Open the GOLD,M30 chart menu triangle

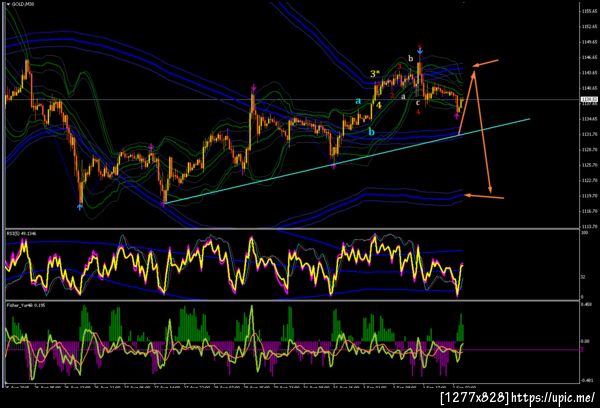8,4
